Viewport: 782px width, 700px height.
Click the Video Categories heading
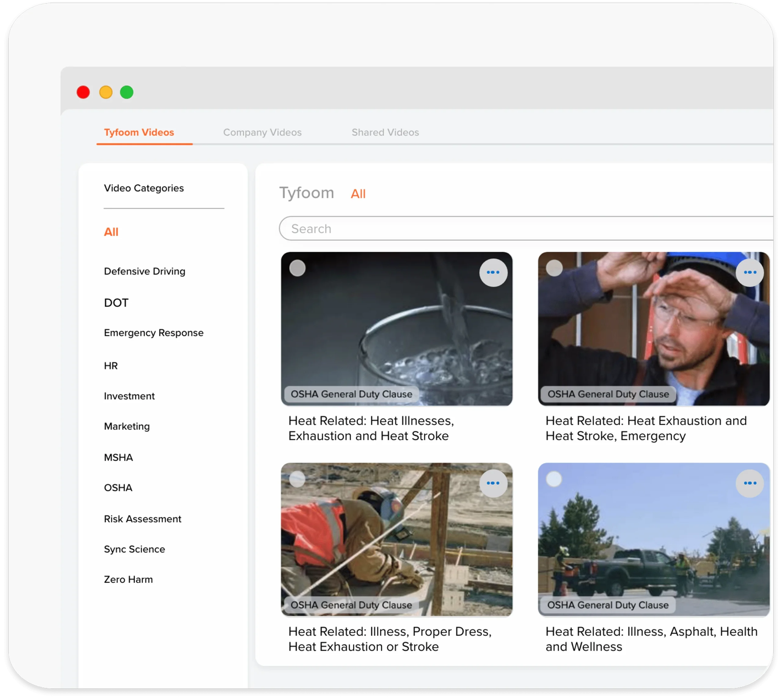[144, 188]
